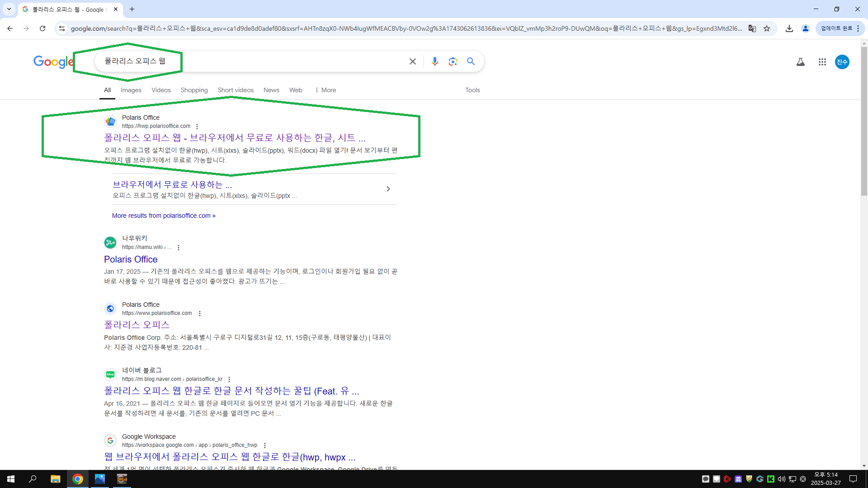The width and height of the screenshot is (868, 488).
Task: Switch to the Images tab
Action: (131, 90)
